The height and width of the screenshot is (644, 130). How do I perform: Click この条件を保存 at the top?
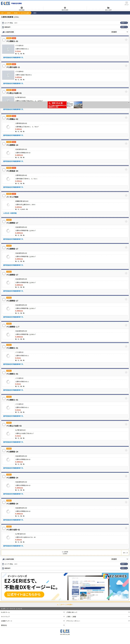coord(8,32)
